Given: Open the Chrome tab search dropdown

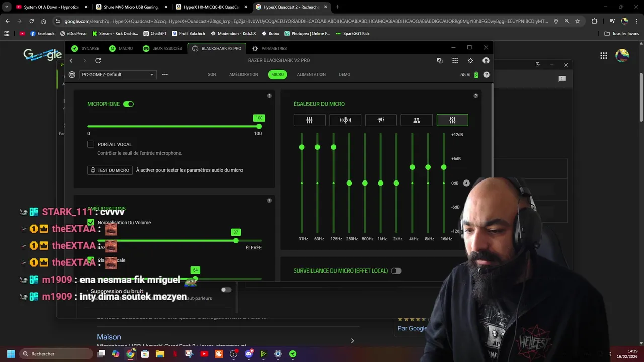Looking at the screenshot, I should pyautogui.click(x=7, y=7).
